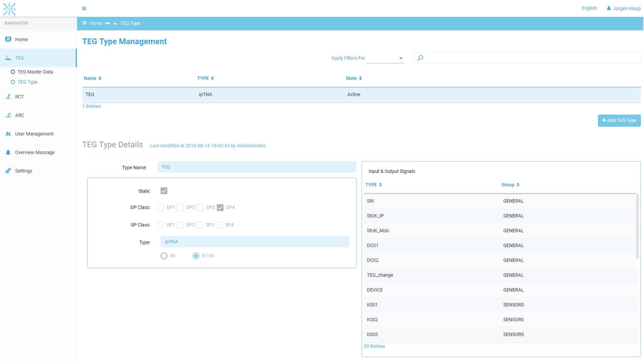This screenshot has width=644, height=362.
Task: Click the search magnifier icon
Action: (420, 58)
